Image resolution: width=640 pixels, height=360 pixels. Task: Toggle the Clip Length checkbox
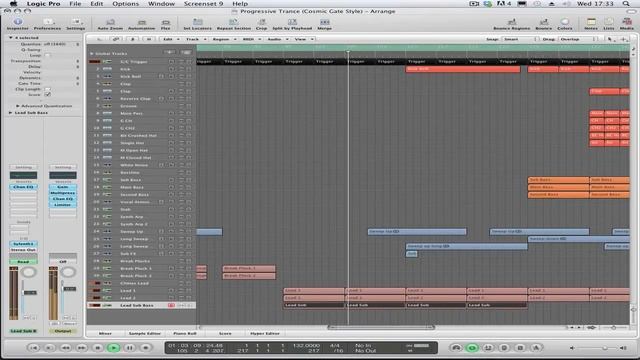[x=47, y=89]
